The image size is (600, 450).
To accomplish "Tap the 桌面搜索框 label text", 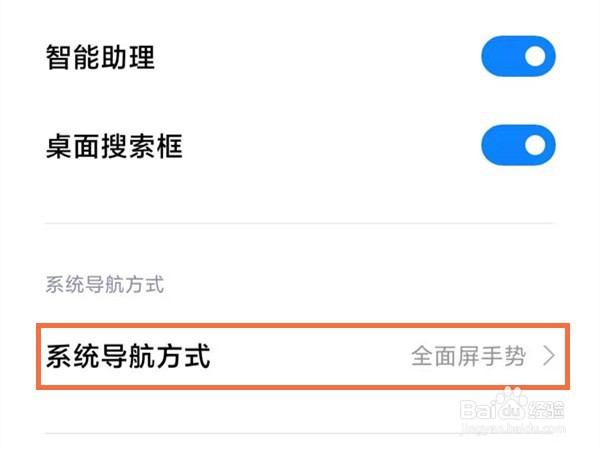I will click(114, 146).
